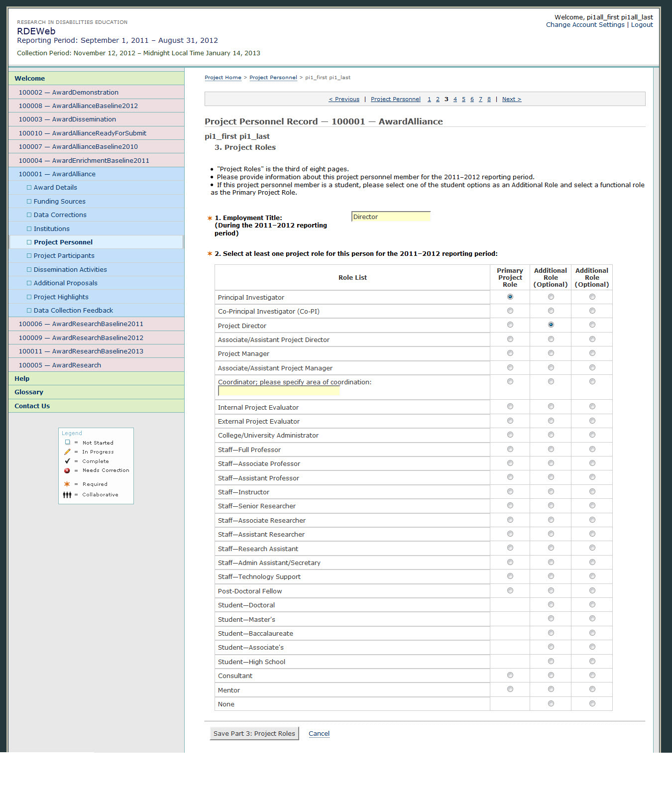Click the status box icon beside Award Details
The width and height of the screenshot is (672, 799).
tap(29, 188)
